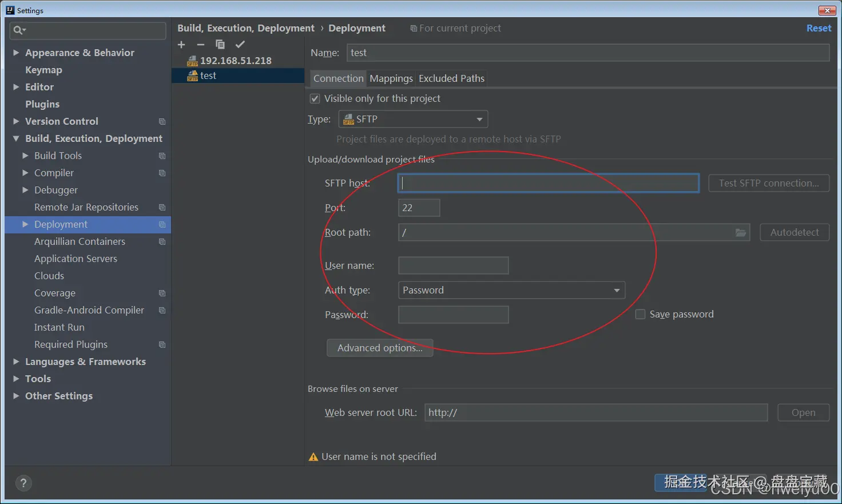Click project-level icon beside Gradle-Android Compiler
Viewport: 842px width, 504px height.
click(162, 310)
